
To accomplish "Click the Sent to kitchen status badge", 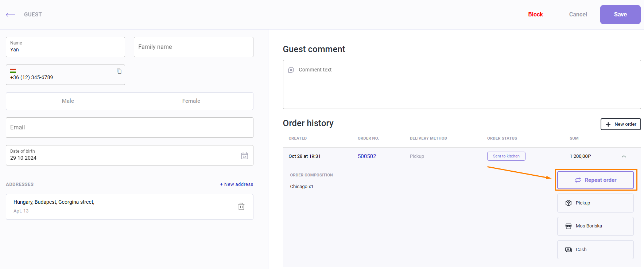I will 506,156.
